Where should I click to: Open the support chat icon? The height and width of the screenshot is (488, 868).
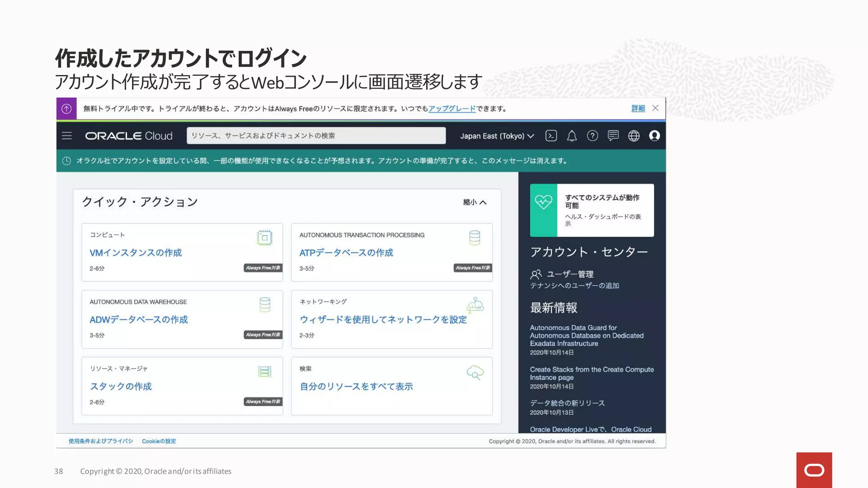point(613,136)
